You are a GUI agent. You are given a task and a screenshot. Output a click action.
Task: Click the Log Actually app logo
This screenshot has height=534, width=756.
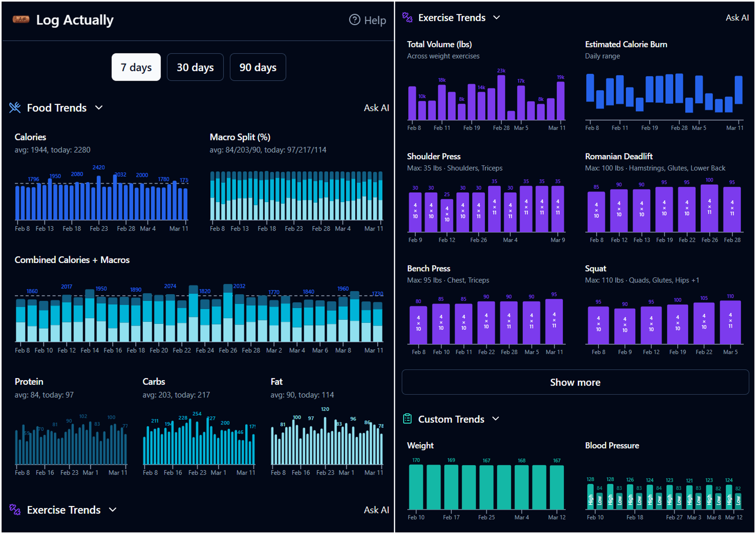pos(21,19)
